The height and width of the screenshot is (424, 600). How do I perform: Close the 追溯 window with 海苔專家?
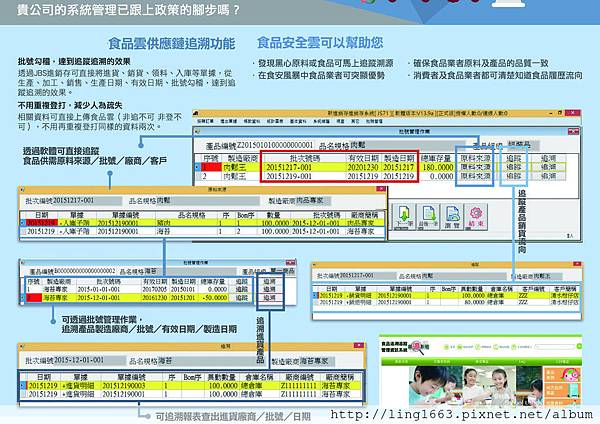coord(359,346)
